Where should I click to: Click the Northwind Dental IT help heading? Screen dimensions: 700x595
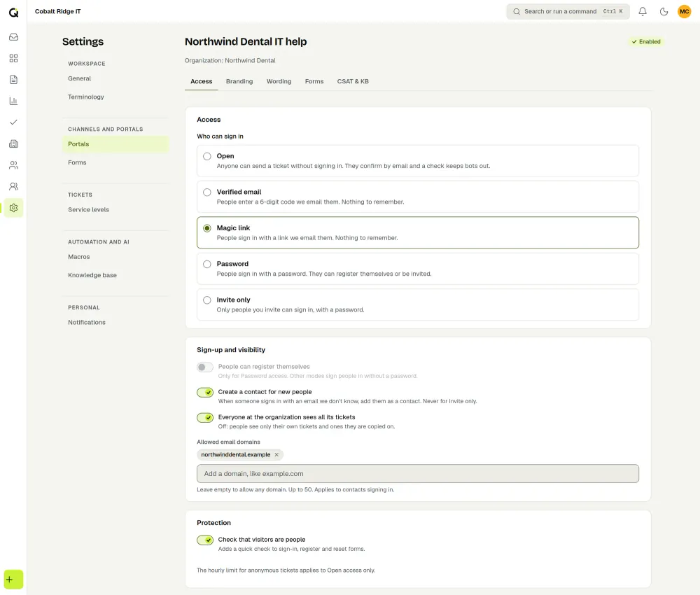(246, 41)
